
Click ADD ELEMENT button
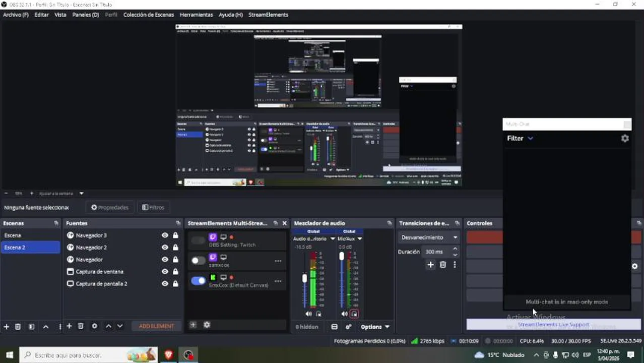(x=156, y=326)
